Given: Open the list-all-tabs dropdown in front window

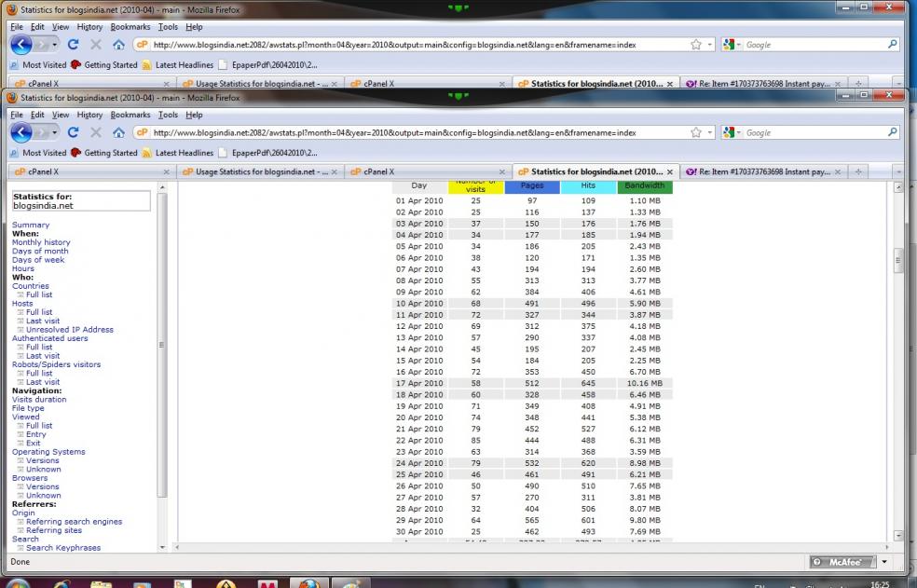Looking at the screenshot, I should click(897, 171).
